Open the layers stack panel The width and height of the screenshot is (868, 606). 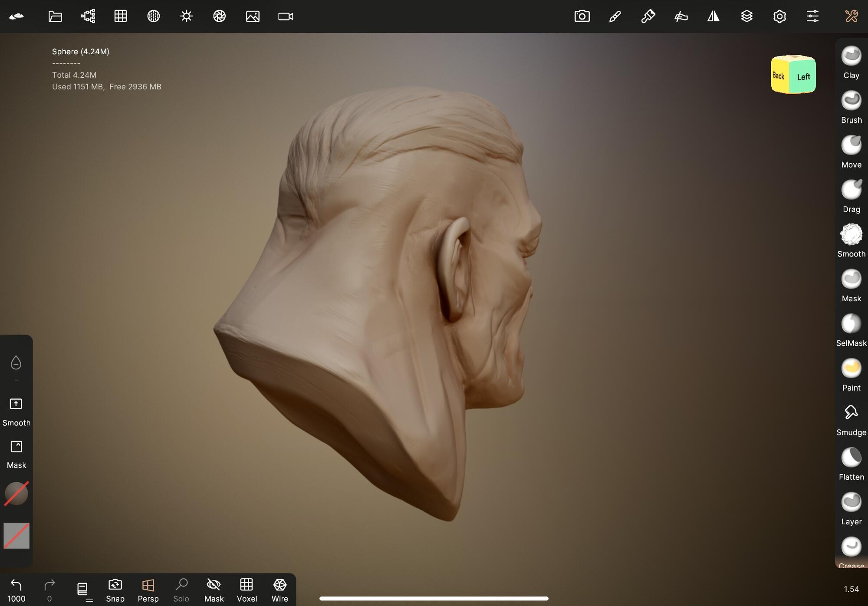click(x=746, y=16)
